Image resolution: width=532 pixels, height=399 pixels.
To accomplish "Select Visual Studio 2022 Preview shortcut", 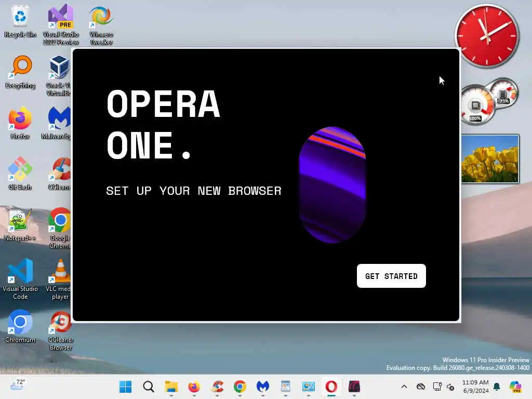I will point(61,24).
